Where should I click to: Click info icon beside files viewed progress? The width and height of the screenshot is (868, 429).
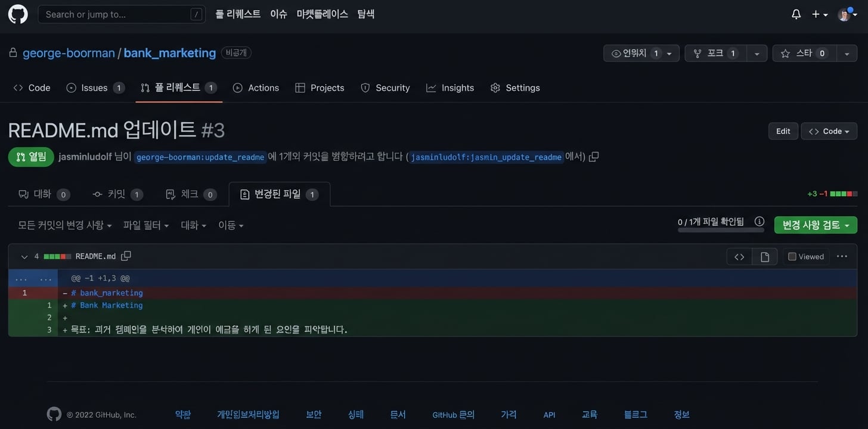[759, 222]
